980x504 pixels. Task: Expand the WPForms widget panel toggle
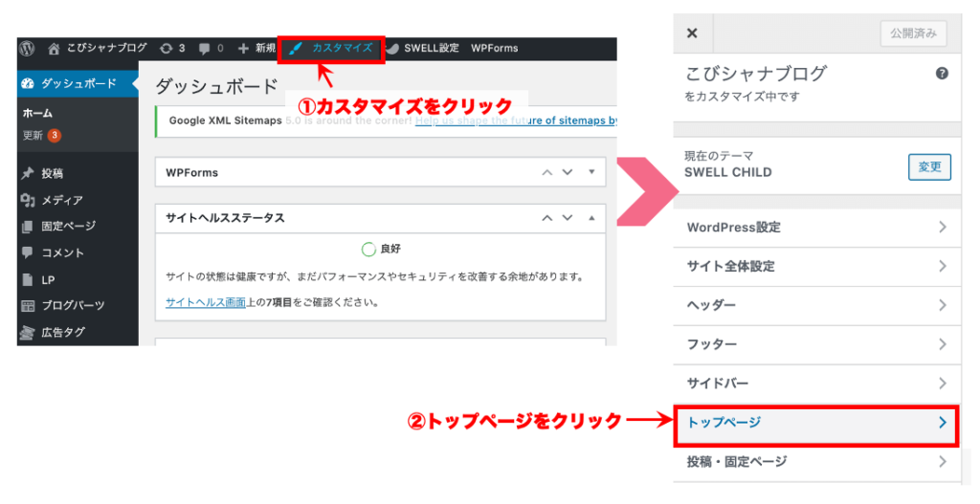coord(591,172)
